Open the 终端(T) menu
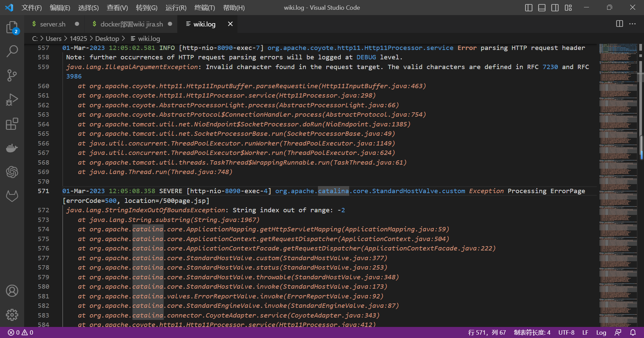This screenshot has width=644, height=338. pyautogui.click(x=205, y=7)
